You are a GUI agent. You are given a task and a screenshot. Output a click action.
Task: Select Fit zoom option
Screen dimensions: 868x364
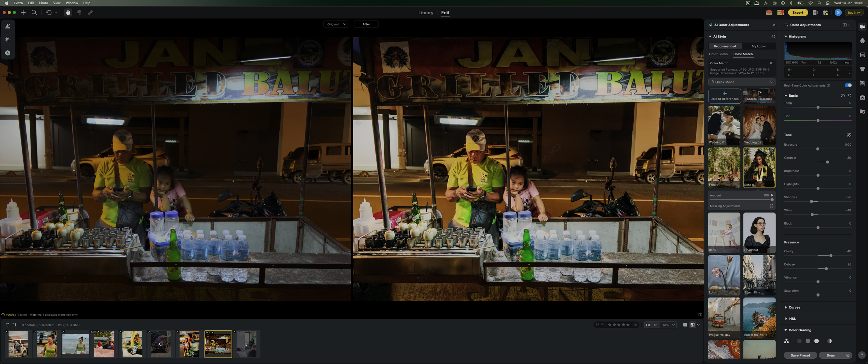click(x=648, y=325)
